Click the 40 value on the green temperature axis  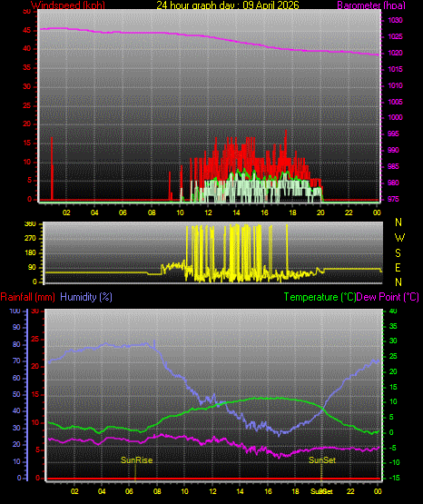click(393, 311)
